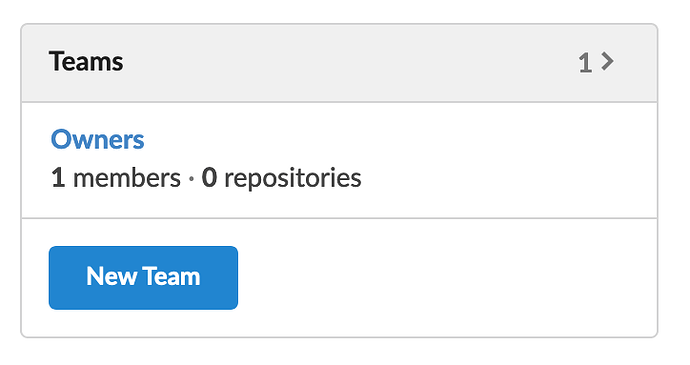Screen dimensions: 690x365
Task: Select the Owners team row
Action: tap(339, 160)
